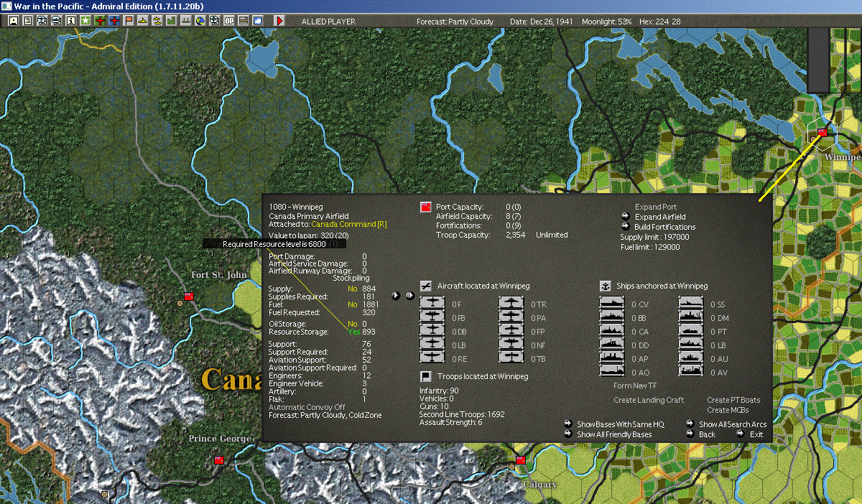The image size is (862, 504).
Task: Click the 'Fuel limit : 129000' text
Action: tap(649, 247)
